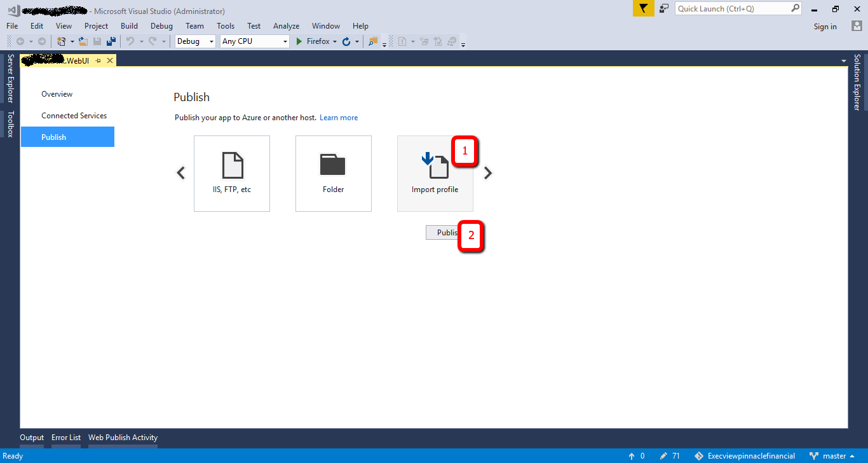Click the yellow feedback filter icon near Quick Launch
The height and width of the screenshot is (463, 868).
(643, 9)
